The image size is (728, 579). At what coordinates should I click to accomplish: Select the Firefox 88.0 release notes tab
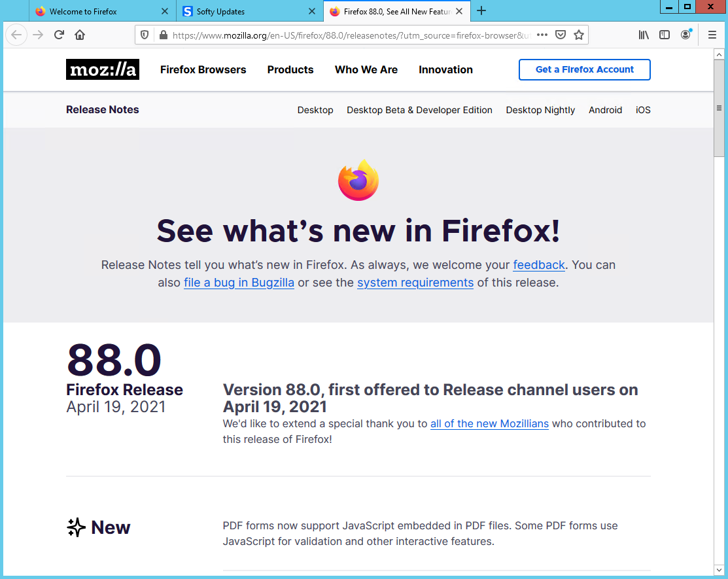point(397,11)
